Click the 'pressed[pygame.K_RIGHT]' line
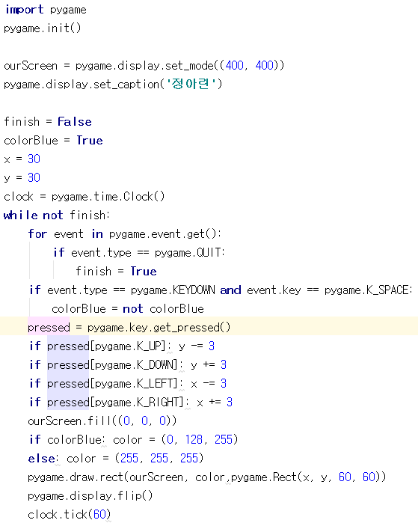This screenshot has width=418, height=532. click(131, 402)
